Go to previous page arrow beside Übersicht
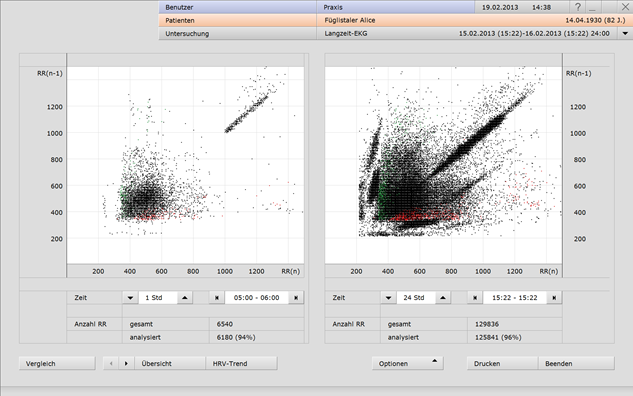Screen dimensions: 633x396 (x=111, y=363)
